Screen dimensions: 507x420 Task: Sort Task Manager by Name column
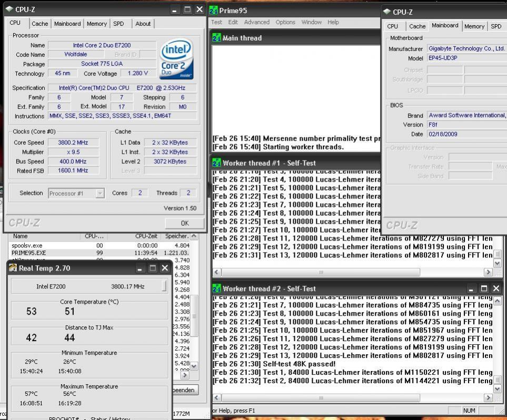[x=44, y=236]
